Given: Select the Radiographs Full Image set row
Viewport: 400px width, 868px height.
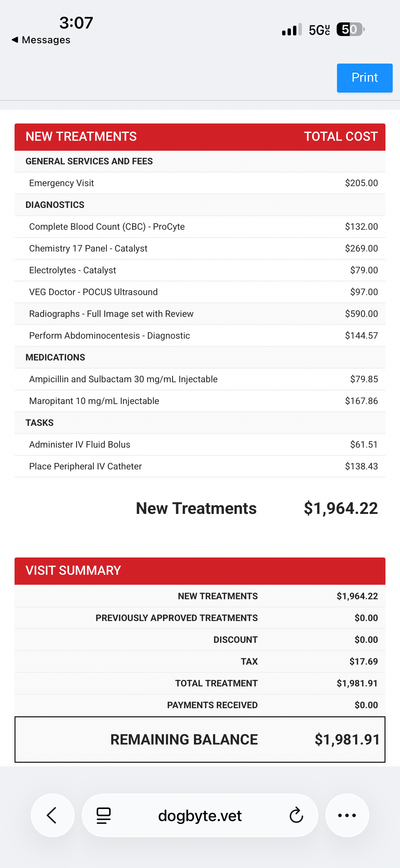Looking at the screenshot, I should click(x=200, y=314).
